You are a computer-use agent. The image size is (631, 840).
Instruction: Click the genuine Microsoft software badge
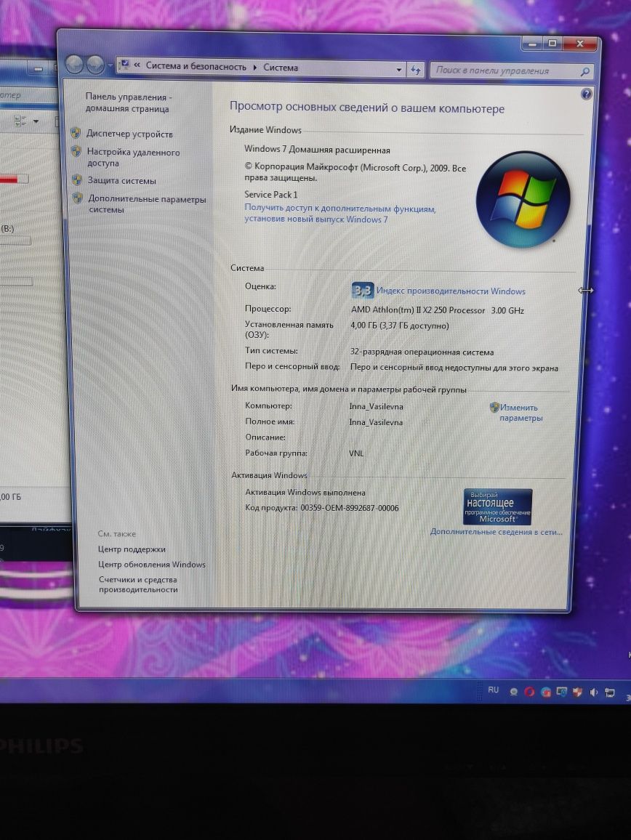click(x=497, y=506)
